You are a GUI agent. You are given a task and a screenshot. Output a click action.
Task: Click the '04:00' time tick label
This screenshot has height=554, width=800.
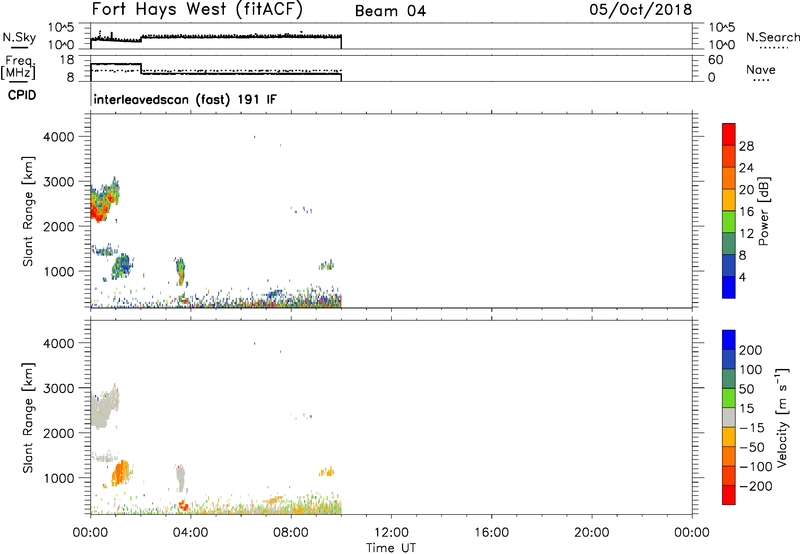tap(190, 533)
